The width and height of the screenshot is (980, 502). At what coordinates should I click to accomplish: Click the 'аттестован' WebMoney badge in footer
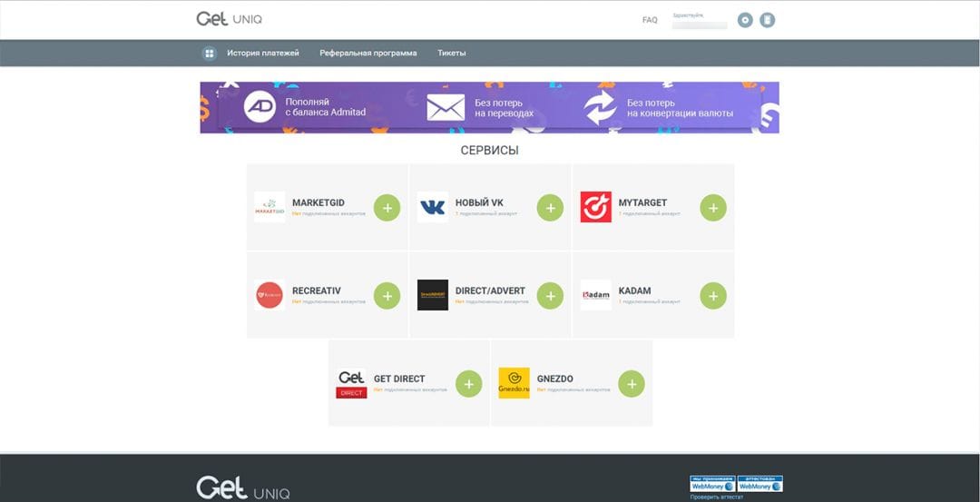click(x=760, y=484)
